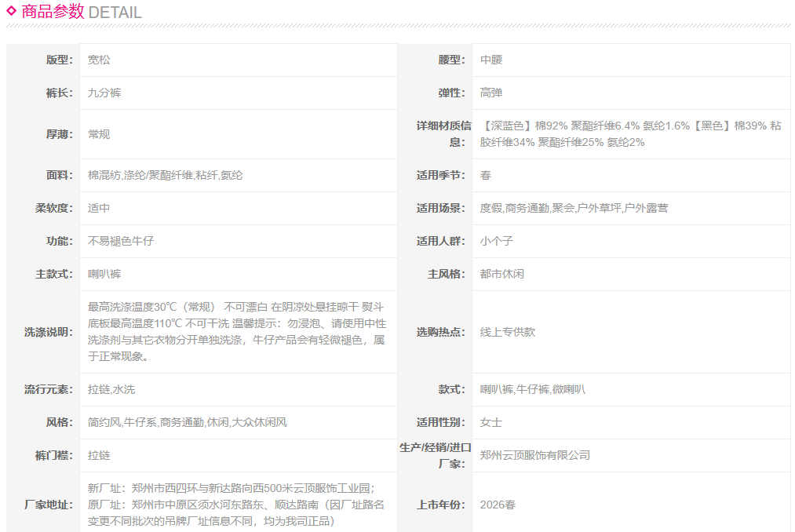
Task: Select the 小个子 value for 适用人群
Action: pyautogui.click(x=497, y=241)
